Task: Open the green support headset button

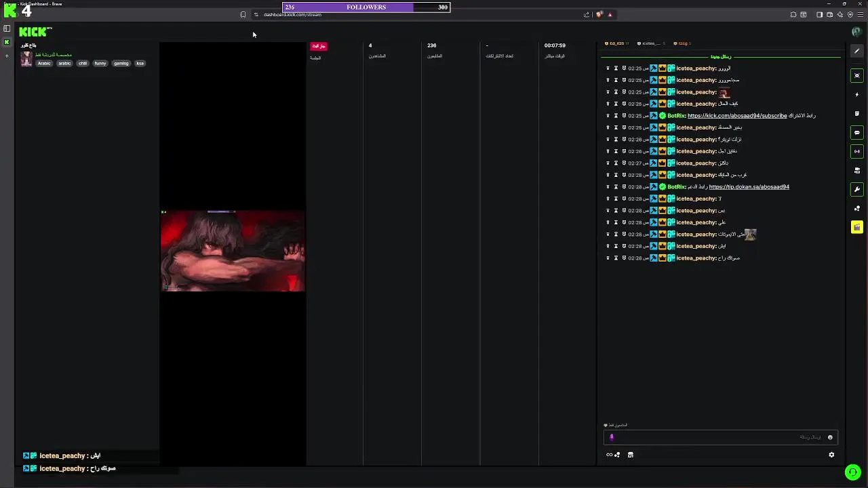Action: [x=853, y=472]
